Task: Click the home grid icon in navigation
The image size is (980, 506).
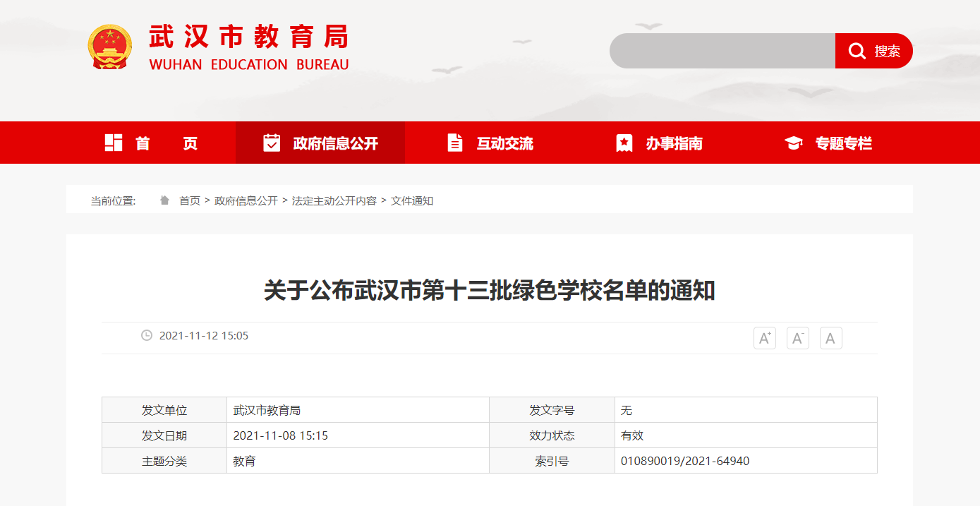Action: 114,143
